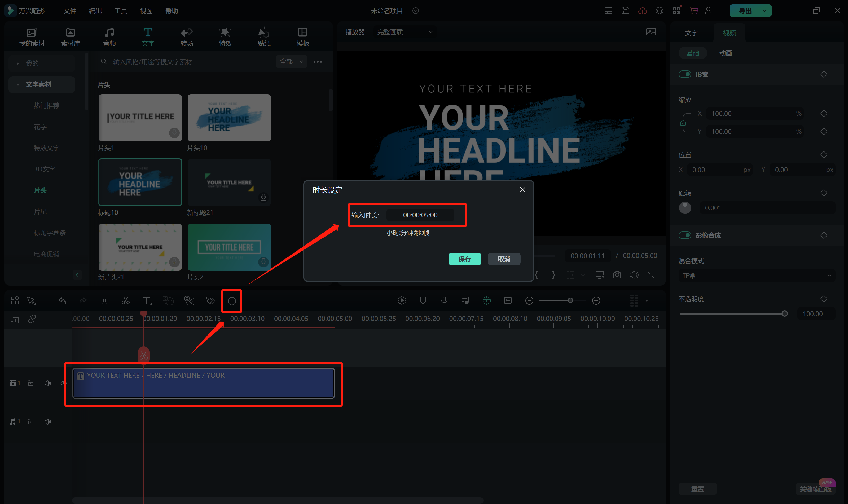Expand the 全部 filter dropdown
848x504 pixels.
291,61
